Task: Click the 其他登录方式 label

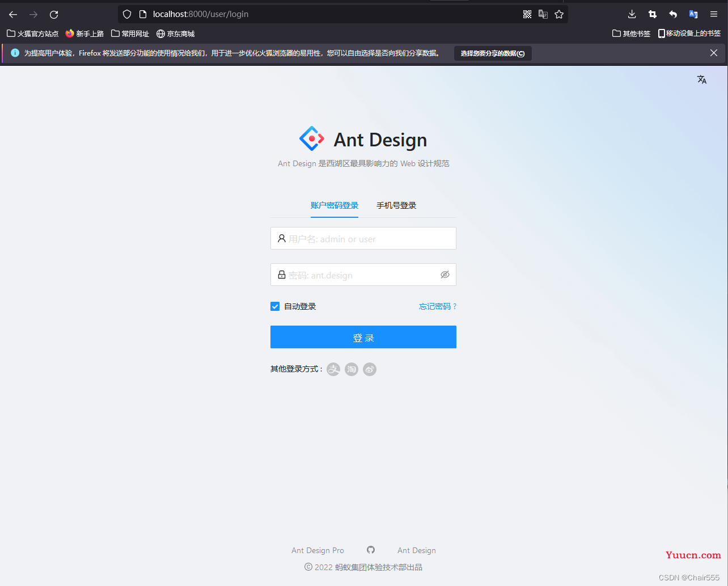Action: (297, 369)
